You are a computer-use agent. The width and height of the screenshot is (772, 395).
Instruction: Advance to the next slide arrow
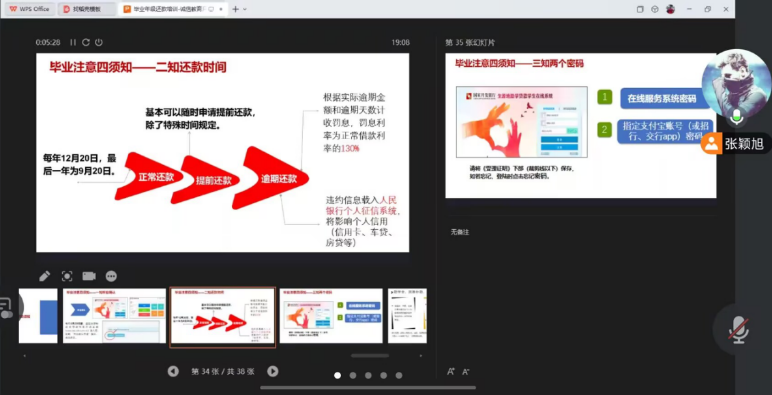click(x=273, y=371)
